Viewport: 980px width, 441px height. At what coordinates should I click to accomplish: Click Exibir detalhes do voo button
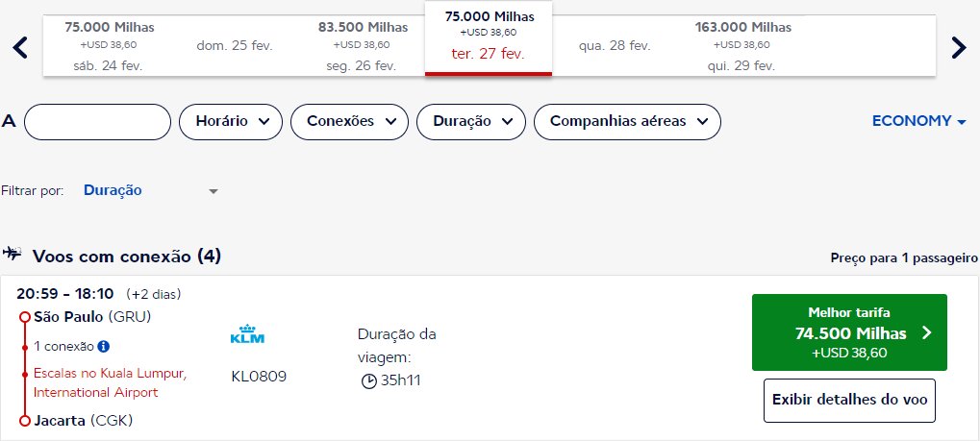pyautogui.click(x=849, y=401)
